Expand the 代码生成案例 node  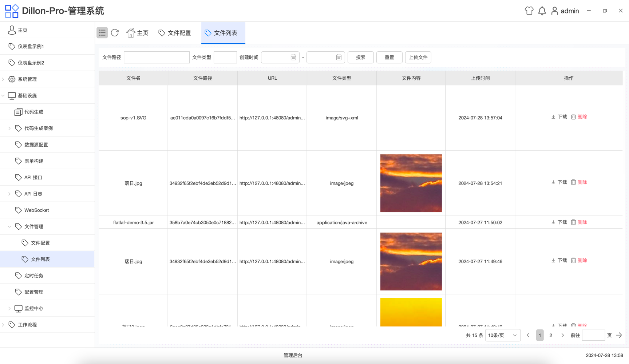tap(9, 128)
